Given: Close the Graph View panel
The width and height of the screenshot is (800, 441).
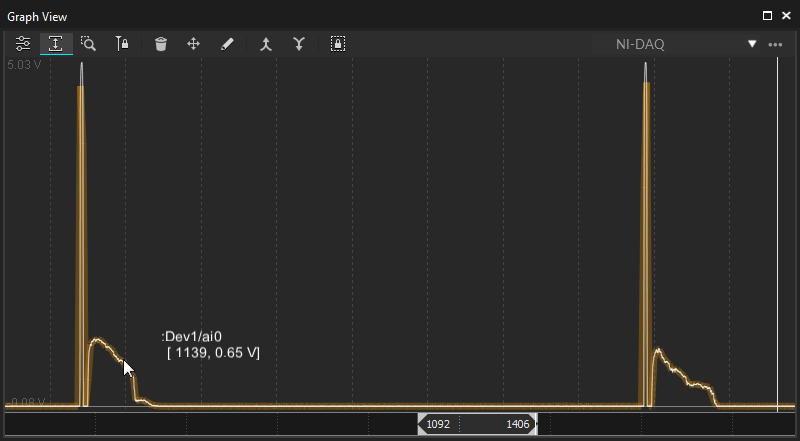Looking at the screenshot, I should click(785, 16).
